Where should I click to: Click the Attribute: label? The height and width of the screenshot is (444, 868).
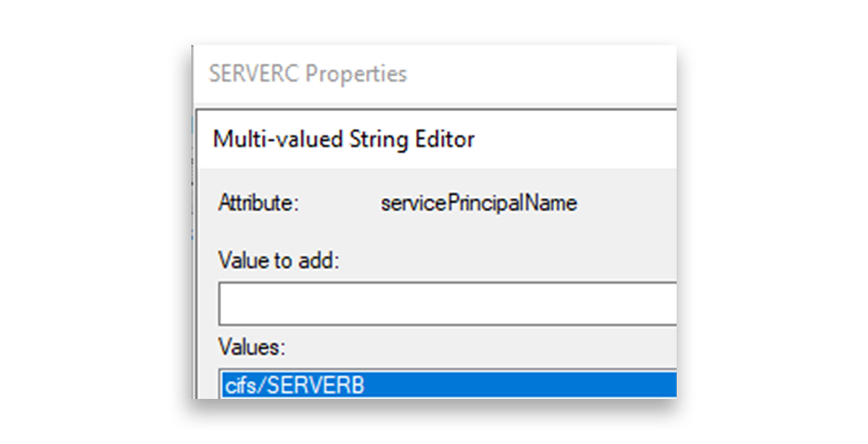coord(259,203)
